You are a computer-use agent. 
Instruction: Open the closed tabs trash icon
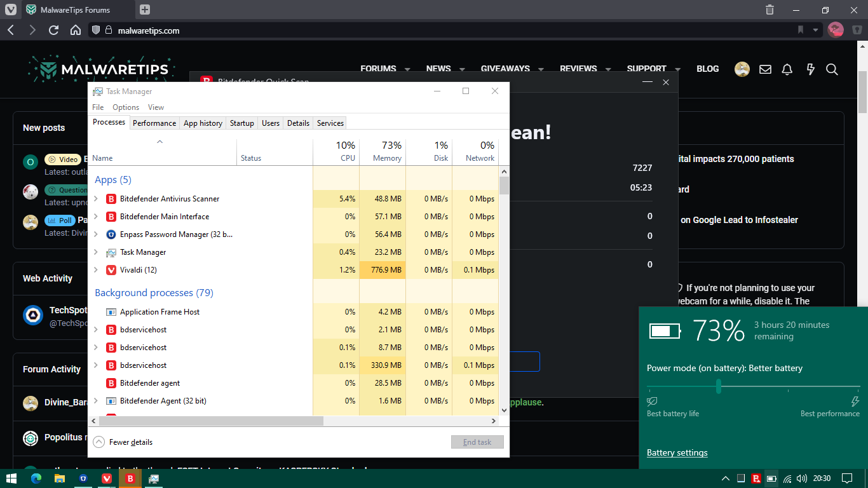tap(770, 10)
